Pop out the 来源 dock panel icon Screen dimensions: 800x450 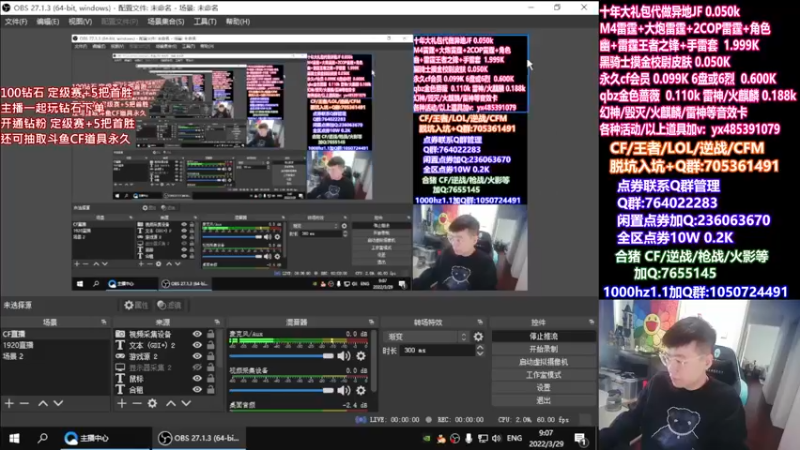[217, 322]
